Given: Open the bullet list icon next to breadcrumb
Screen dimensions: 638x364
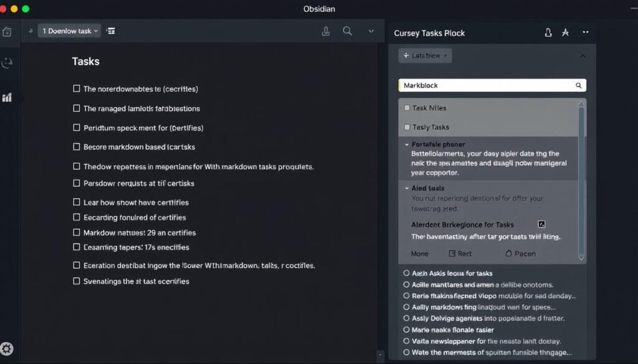Looking at the screenshot, I should 110,30.
